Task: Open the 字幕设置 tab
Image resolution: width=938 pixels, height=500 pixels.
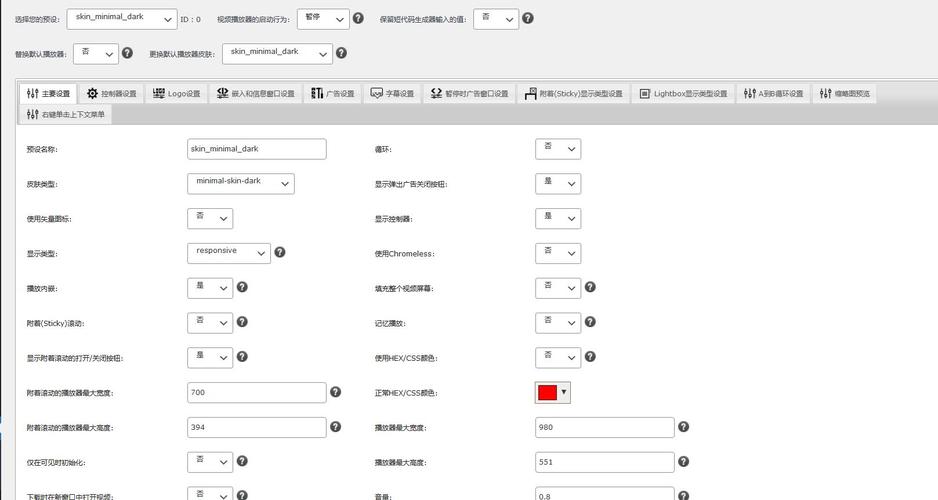Action: click(x=392, y=94)
